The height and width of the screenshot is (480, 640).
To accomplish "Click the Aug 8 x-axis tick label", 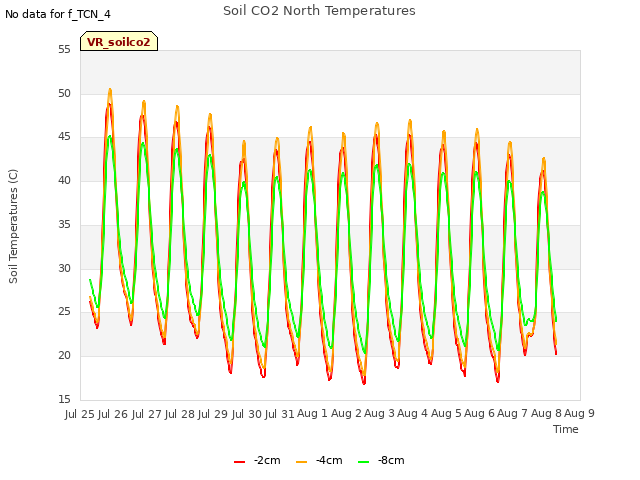I will point(546,413).
